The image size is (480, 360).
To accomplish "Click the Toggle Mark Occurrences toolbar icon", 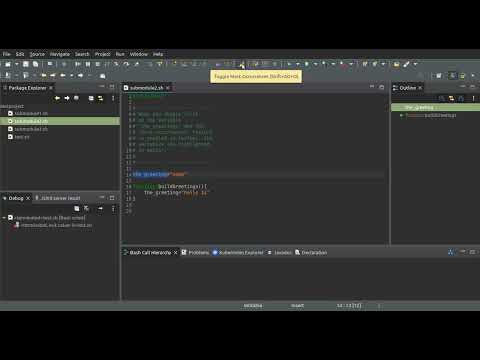I will click(242, 64).
